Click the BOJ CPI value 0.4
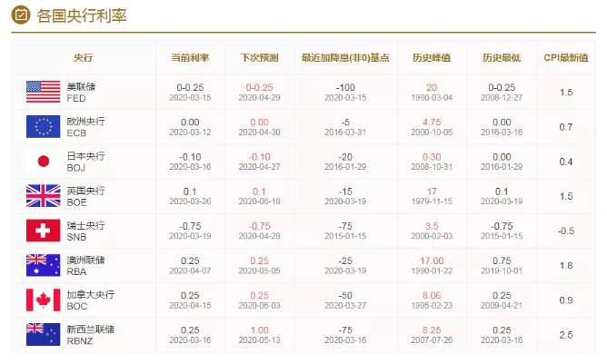607x364 pixels. [x=566, y=162]
